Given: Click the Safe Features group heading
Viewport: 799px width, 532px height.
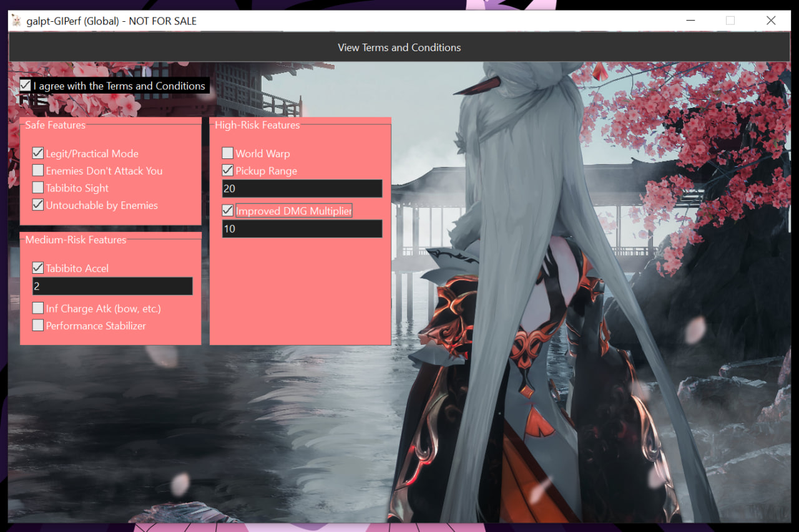Looking at the screenshot, I should [56, 125].
